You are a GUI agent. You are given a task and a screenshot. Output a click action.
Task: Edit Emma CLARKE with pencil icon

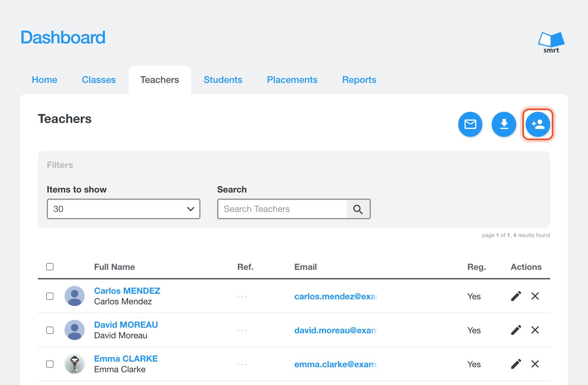click(516, 364)
